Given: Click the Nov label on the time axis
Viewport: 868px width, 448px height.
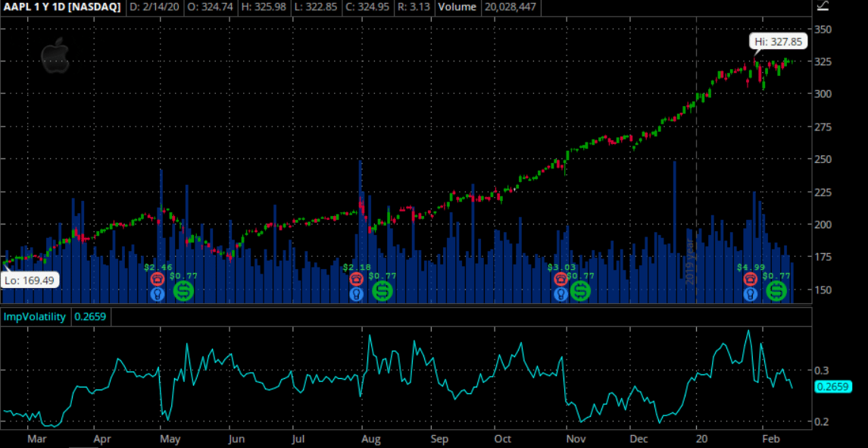Looking at the screenshot, I should 576,440.
